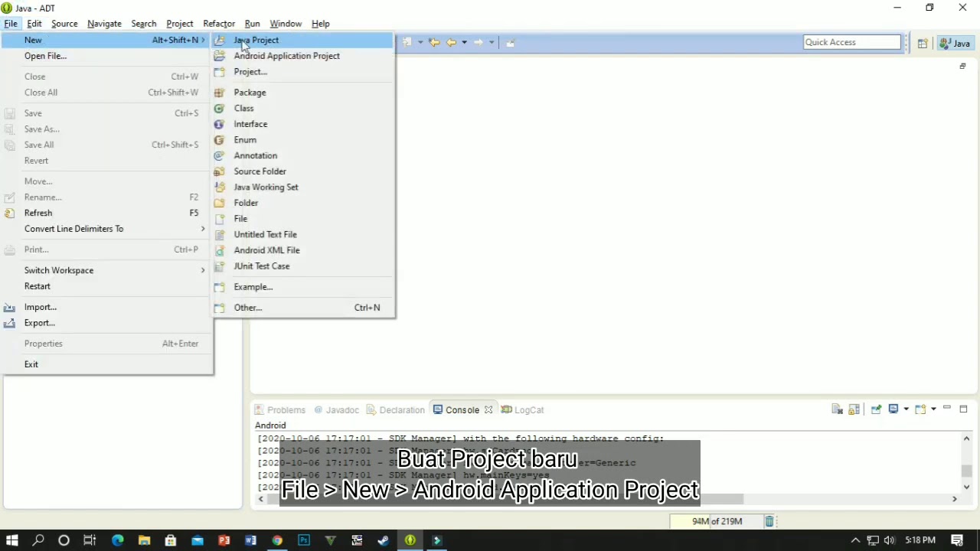Image resolution: width=980 pixels, height=551 pixels.
Task: Click the JUnit Test Case item icon
Action: click(219, 266)
